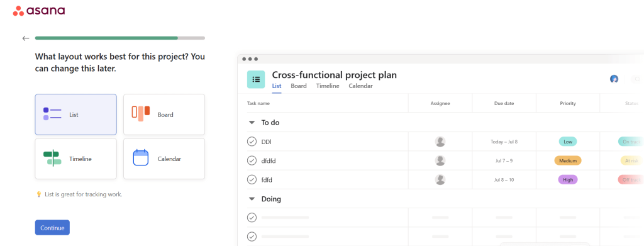The image size is (644, 246).
Task: Click the Timeline layout icon
Action: 52,158
